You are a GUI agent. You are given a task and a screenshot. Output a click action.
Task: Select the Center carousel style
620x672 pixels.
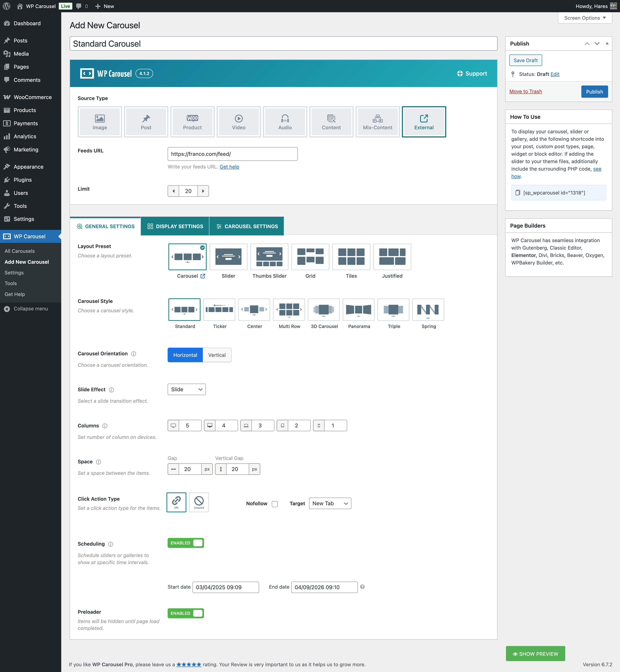pyautogui.click(x=254, y=309)
